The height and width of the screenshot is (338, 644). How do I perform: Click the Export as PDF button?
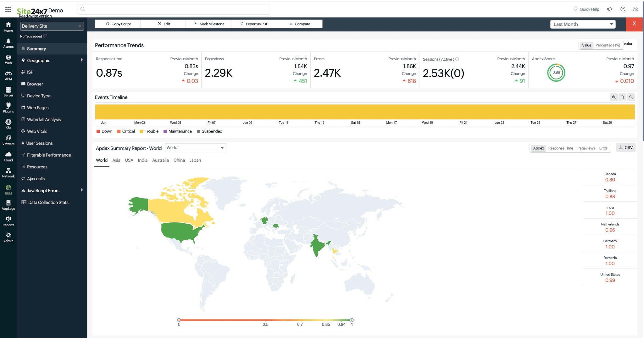tap(254, 24)
